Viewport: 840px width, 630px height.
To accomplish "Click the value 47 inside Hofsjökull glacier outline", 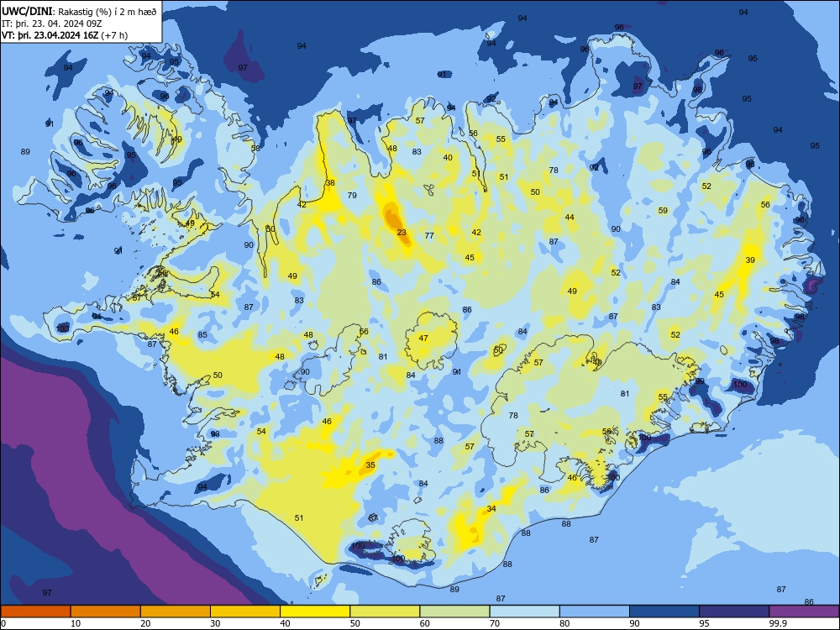I will 423,338.
